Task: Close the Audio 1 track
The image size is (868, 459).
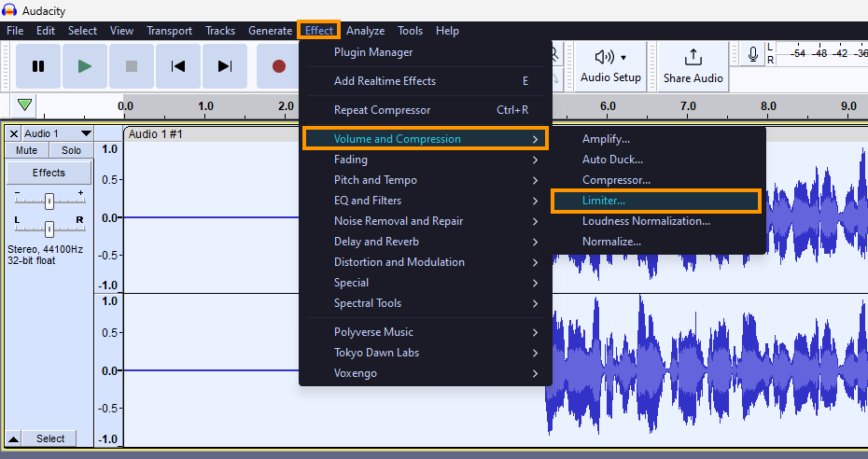Action: point(14,133)
